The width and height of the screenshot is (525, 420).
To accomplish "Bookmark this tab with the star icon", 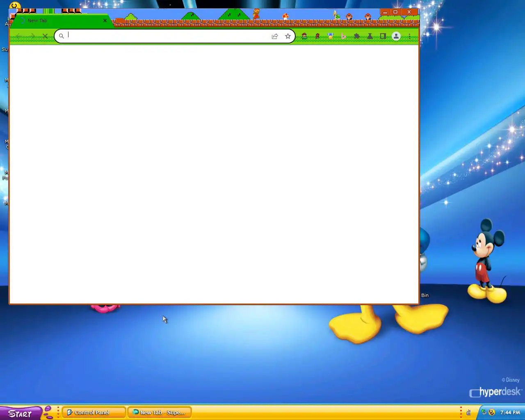I will (288, 36).
